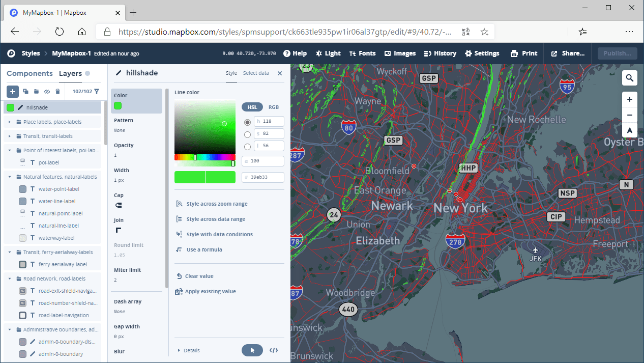Collapse Road network, road-labels folder
This screenshot has width=644, height=363.
[10, 279]
